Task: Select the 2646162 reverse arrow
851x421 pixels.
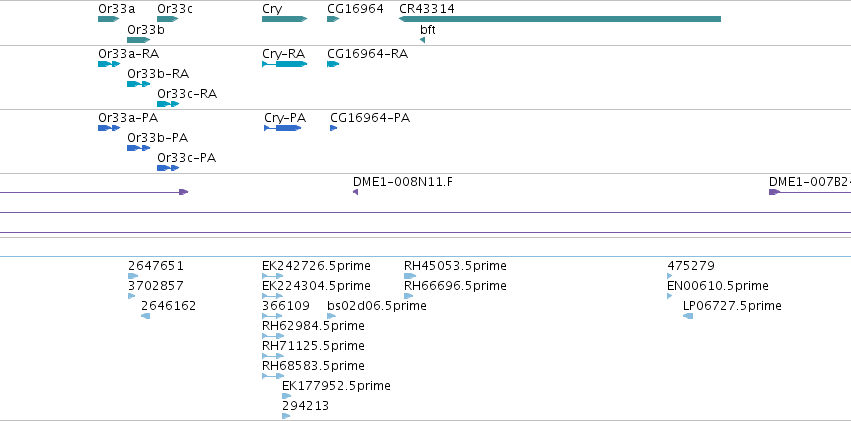Action: (x=145, y=316)
